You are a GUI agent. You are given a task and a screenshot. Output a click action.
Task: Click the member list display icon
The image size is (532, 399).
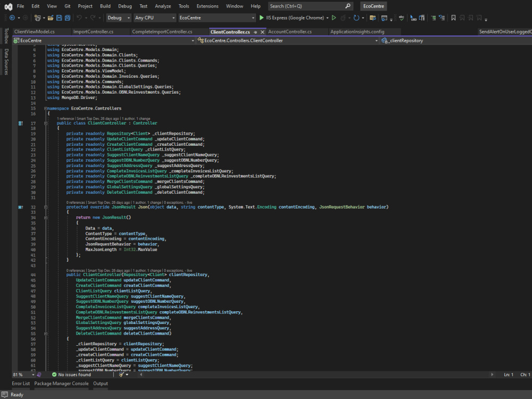[413, 18]
